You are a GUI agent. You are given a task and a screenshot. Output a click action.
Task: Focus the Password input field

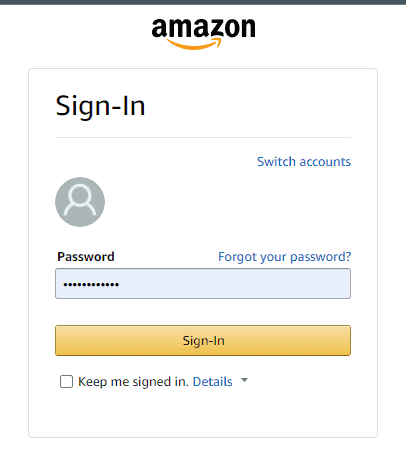203,284
